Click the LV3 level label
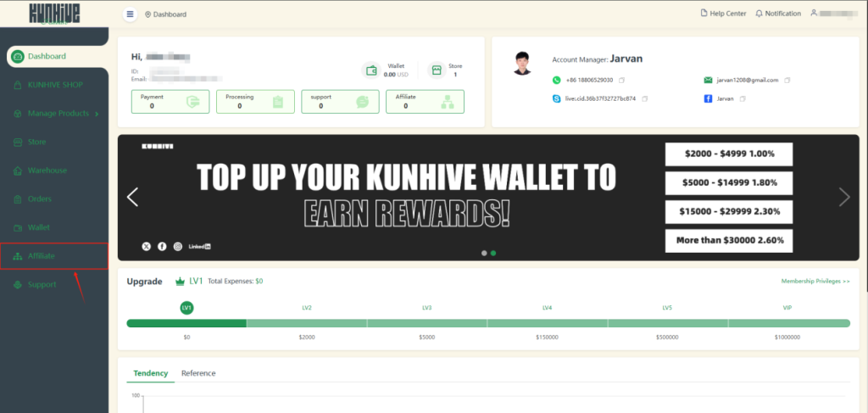 (427, 307)
